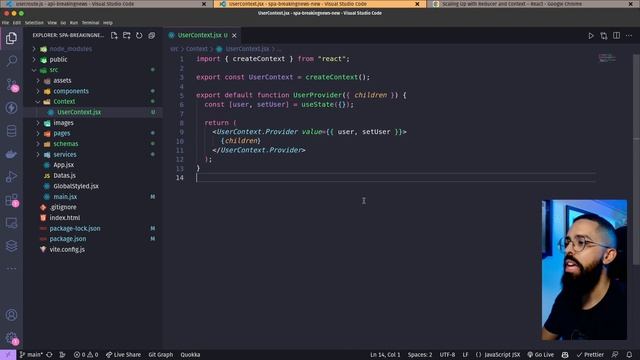Open the File menu
Screen dimensions: 640x360
(x=5, y=23)
